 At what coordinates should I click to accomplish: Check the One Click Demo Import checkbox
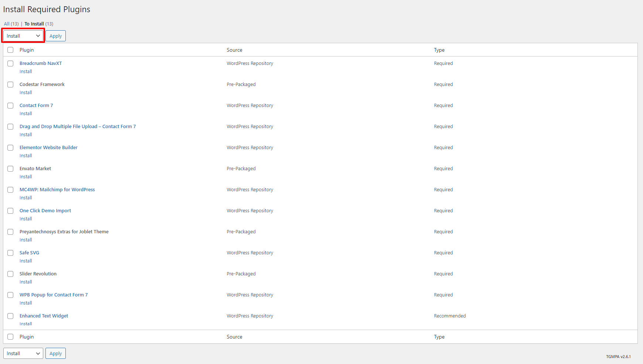(10, 211)
